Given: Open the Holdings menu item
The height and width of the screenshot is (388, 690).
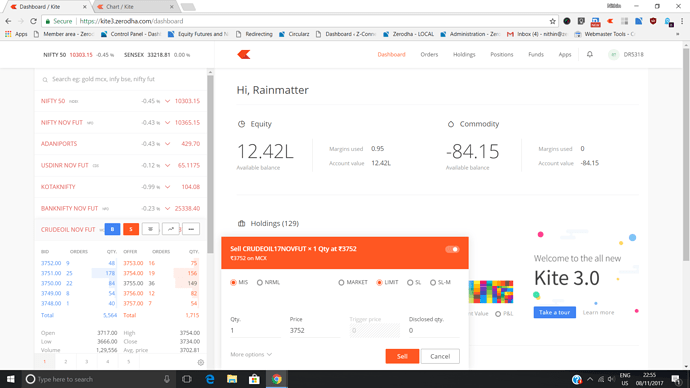Looking at the screenshot, I should pyautogui.click(x=464, y=55).
